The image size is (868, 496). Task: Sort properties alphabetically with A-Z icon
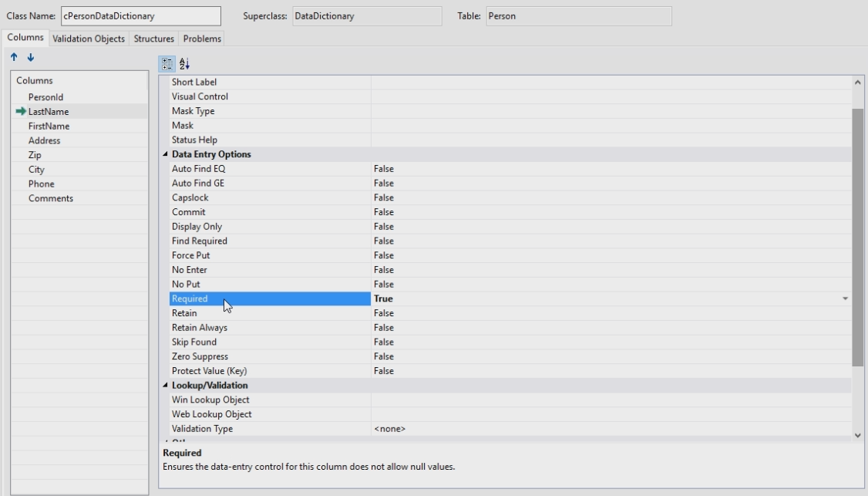pos(184,64)
